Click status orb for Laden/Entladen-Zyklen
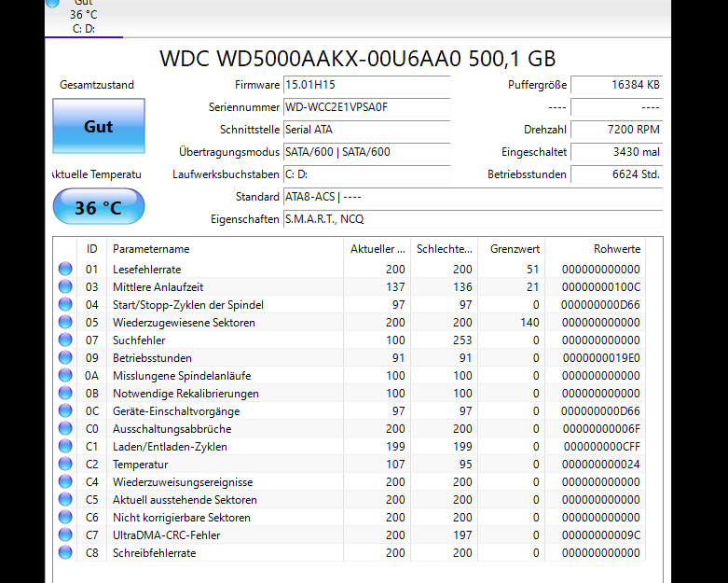Viewport: 728px width, 583px height. [65, 446]
